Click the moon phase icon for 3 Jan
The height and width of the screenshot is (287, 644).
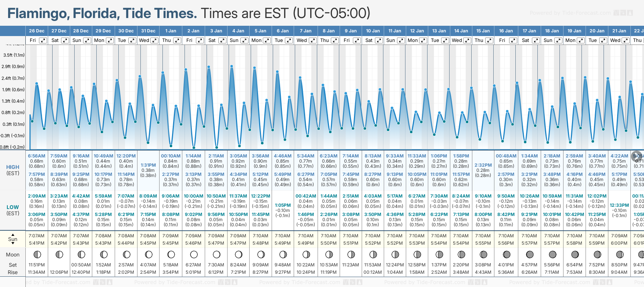pos(217,254)
